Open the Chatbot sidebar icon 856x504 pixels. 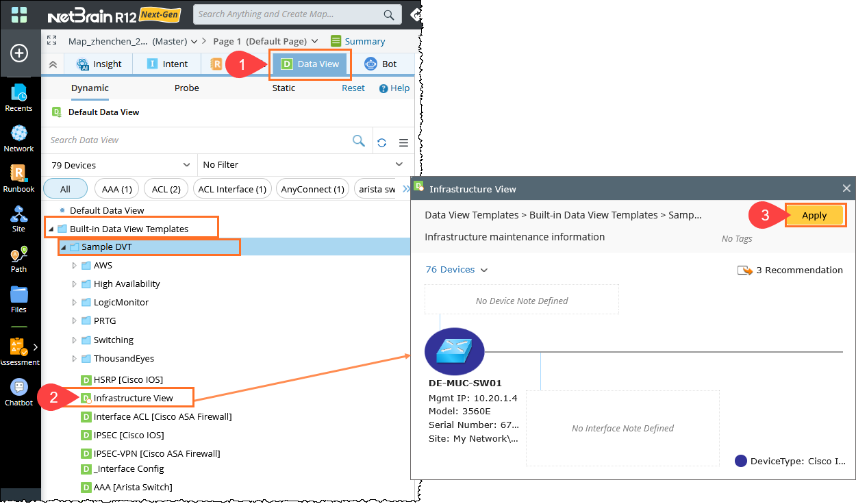point(18,391)
